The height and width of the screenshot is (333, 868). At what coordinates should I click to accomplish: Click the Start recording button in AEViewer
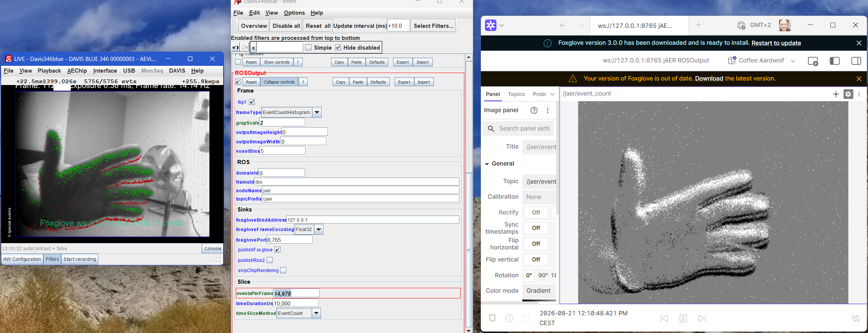(80, 259)
